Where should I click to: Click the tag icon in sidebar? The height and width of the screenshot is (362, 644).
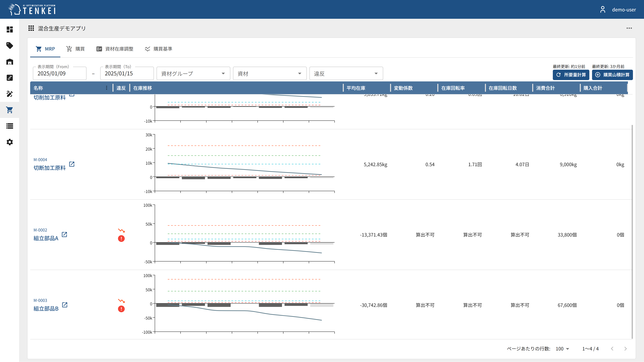[10, 45]
